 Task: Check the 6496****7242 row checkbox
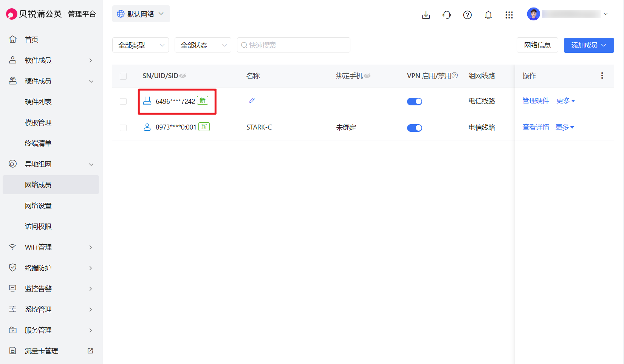tap(123, 101)
